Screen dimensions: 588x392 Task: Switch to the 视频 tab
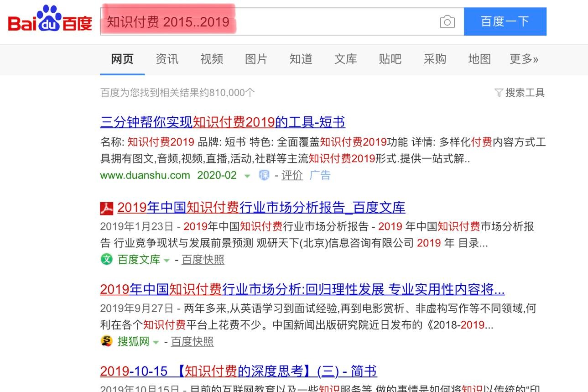click(x=211, y=59)
